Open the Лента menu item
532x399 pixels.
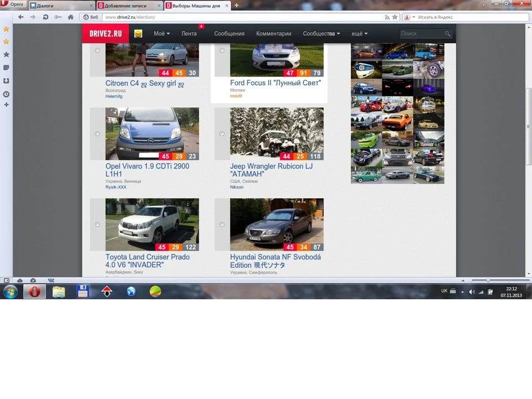[x=188, y=34]
